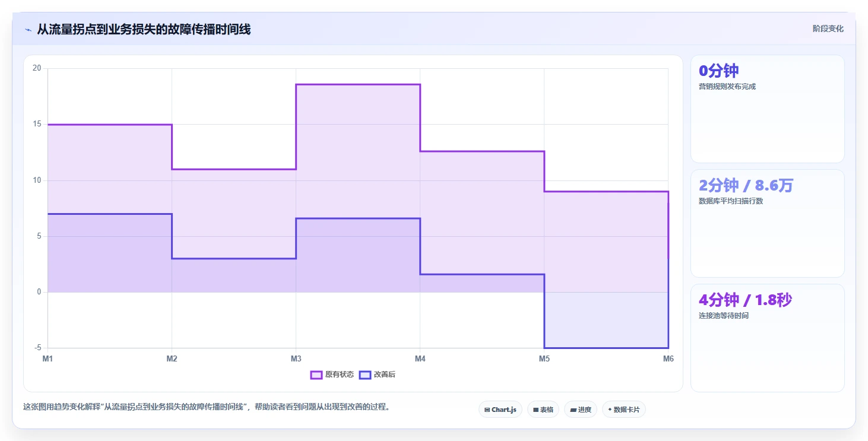The height and width of the screenshot is (441, 868).
Task: Click the 营销规则发布完成 caption
Action: pos(727,87)
